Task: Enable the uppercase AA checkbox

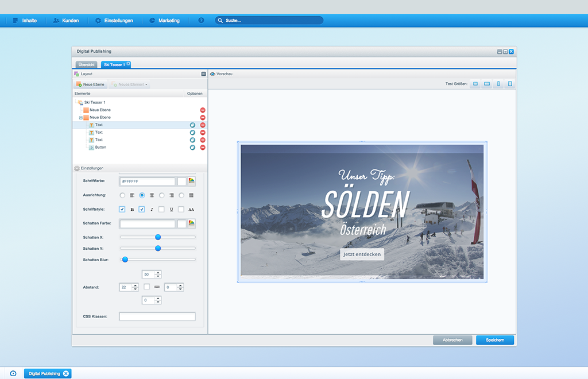Action: pos(181,209)
